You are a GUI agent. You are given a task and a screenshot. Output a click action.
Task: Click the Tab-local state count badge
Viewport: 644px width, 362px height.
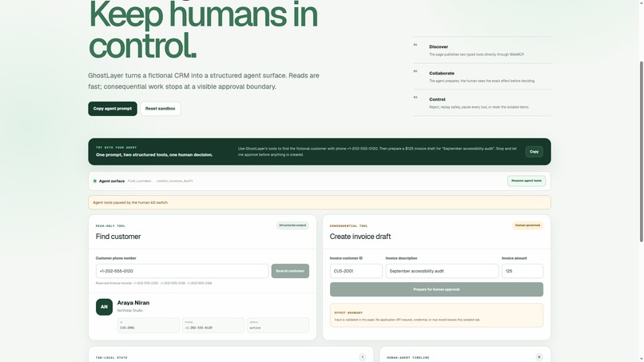(362, 357)
